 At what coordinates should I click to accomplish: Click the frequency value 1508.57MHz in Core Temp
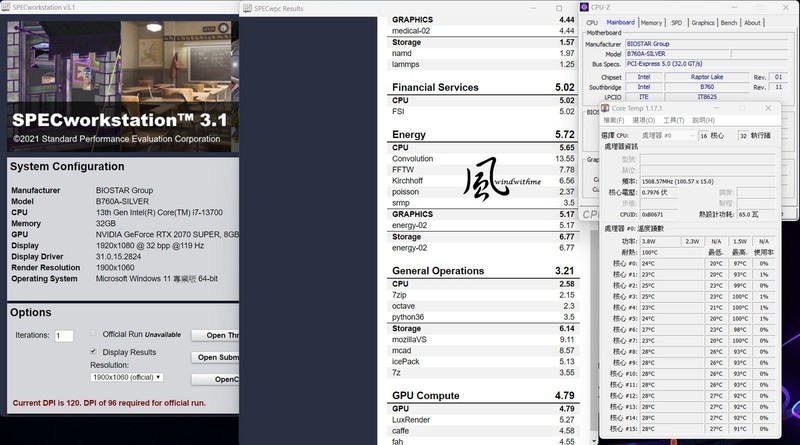click(708, 181)
